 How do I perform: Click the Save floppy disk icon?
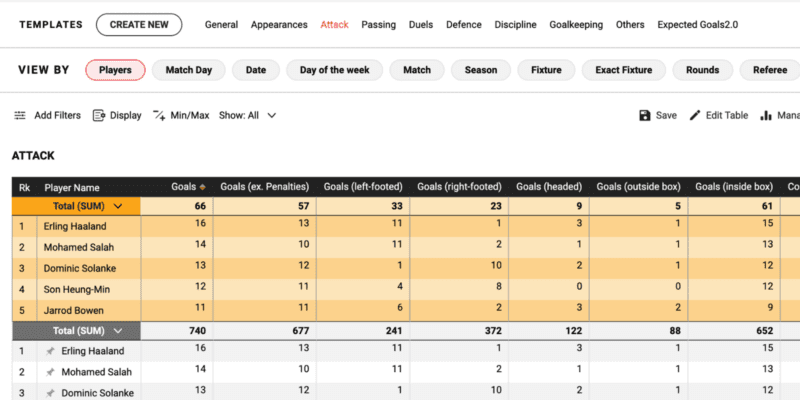pos(645,115)
